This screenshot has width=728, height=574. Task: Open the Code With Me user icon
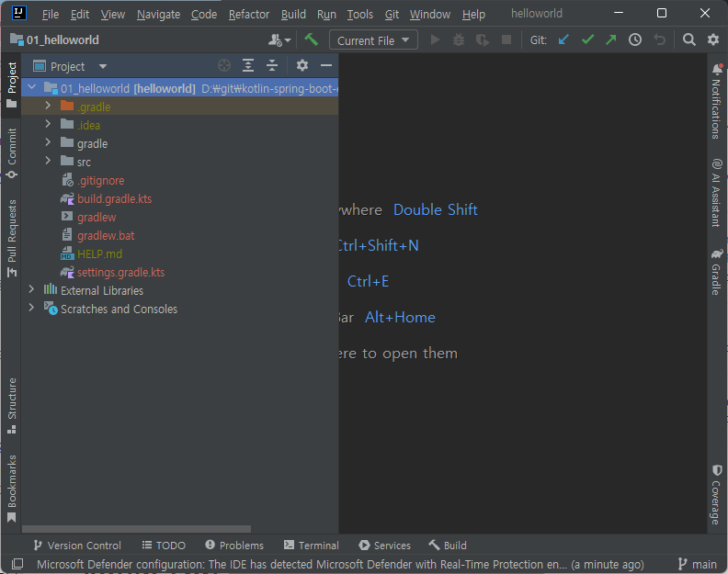(279, 40)
